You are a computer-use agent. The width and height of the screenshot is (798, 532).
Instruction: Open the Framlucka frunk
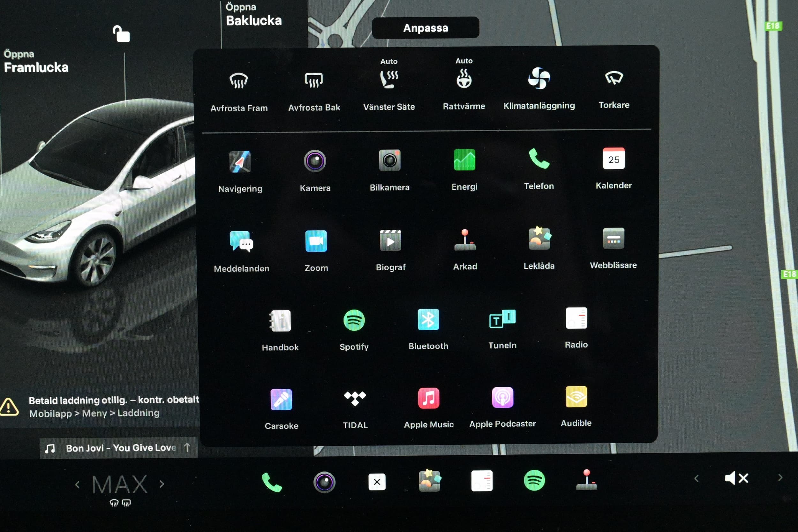point(36,62)
